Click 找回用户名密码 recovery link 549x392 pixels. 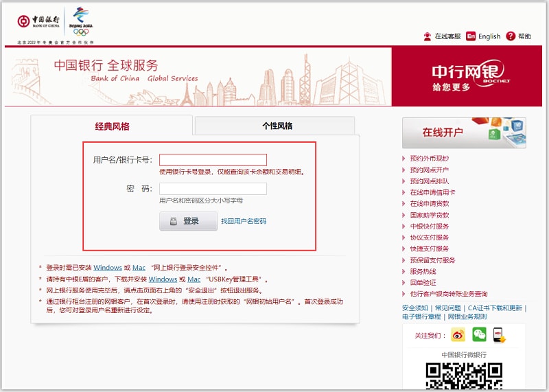point(244,221)
